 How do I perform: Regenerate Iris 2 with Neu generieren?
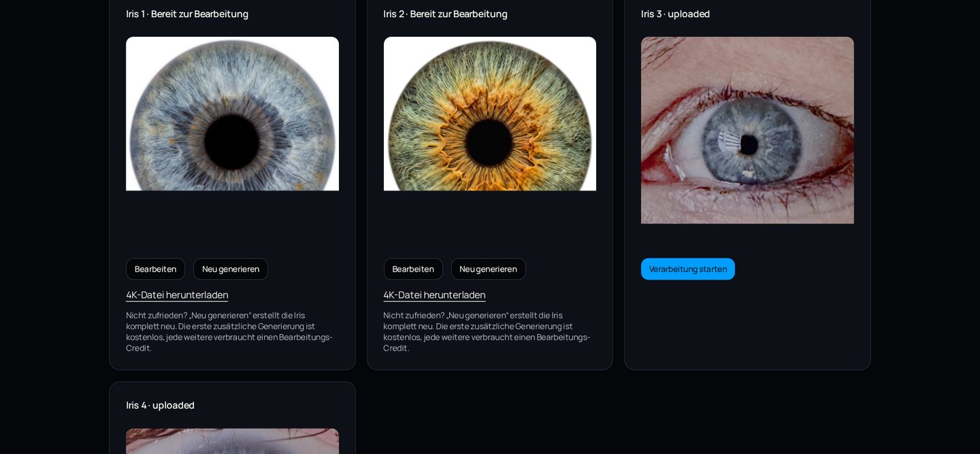point(488,269)
